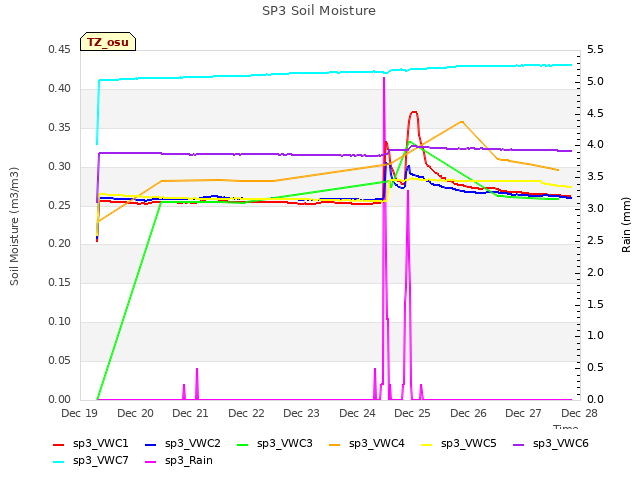Click the 3.5 rain axis tick label
The height and width of the screenshot is (480, 640).
[x=595, y=177]
